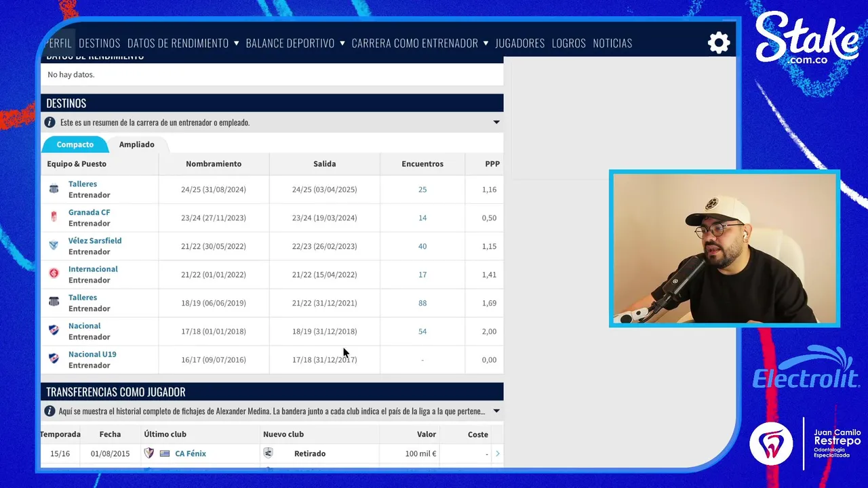This screenshot has width=868, height=488.
Task: Click the info icon in Destinos summary
Action: [x=50, y=123]
